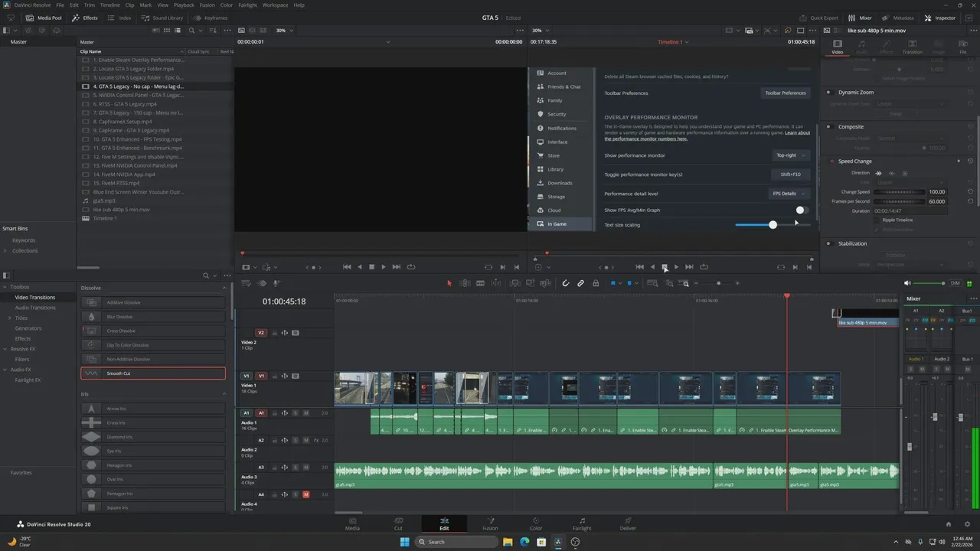
Task: Stop playback in timeline viewer
Action: point(665,267)
